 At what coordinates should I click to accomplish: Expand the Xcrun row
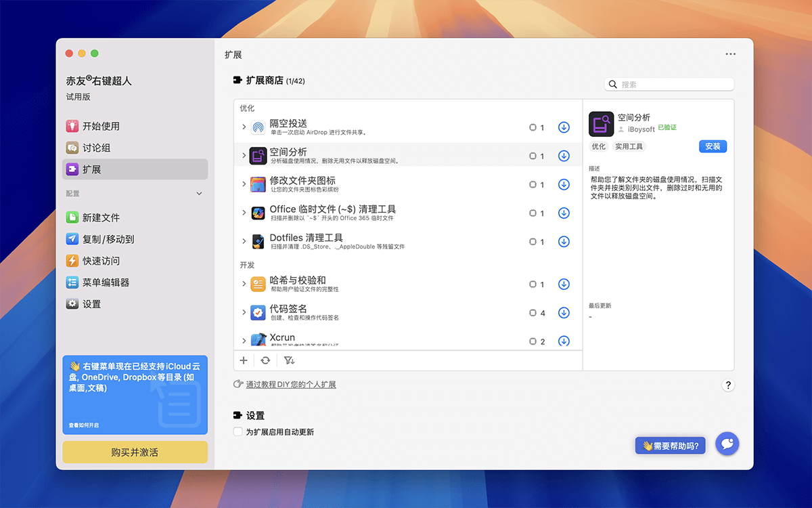pos(244,340)
